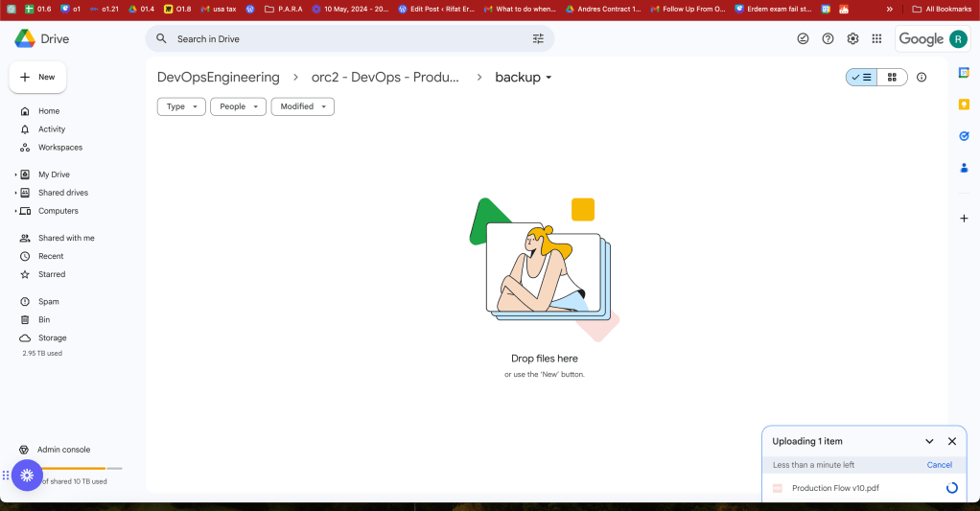Open the 01.6 bookmark
This screenshot has width=980, height=511.
38,10
